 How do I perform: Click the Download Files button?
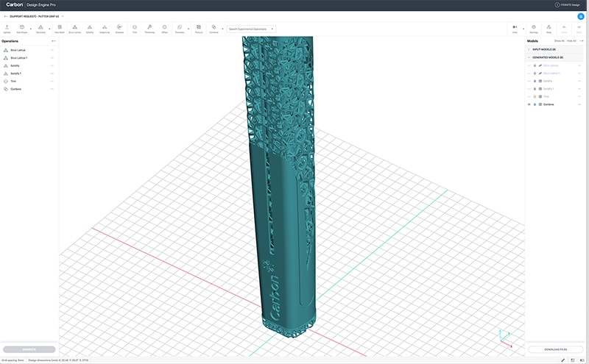[556, 349]
